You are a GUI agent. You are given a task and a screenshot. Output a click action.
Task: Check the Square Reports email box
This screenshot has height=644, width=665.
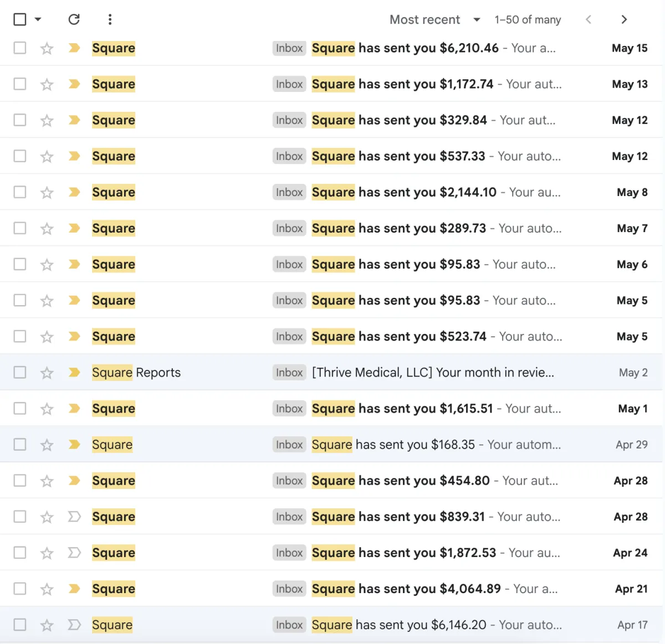point(20,372)
